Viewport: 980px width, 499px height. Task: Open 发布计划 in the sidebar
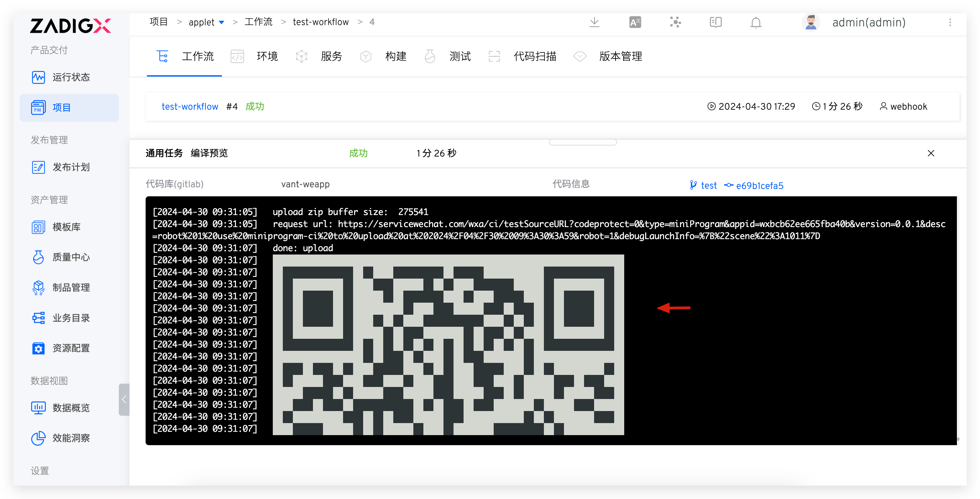click(69, 167)
